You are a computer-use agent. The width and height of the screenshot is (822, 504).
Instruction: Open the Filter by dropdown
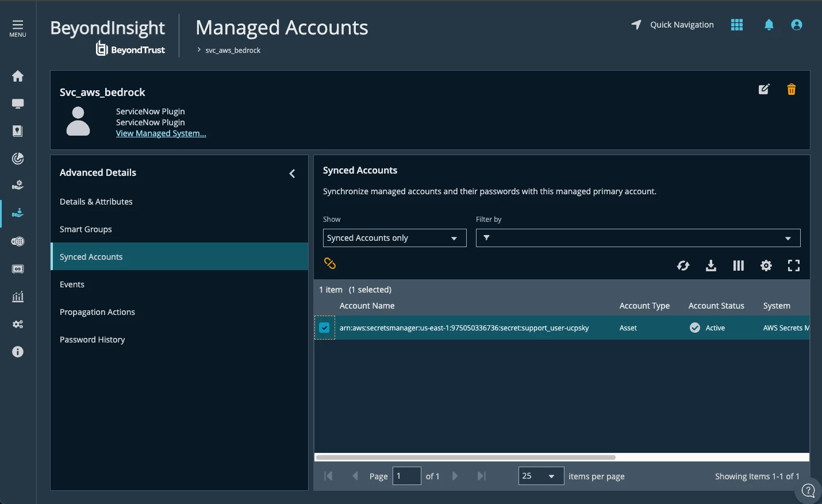638,238
